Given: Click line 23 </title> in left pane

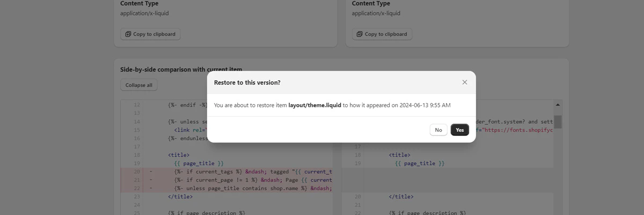Looking at the screenshot, I should (180, 197).
